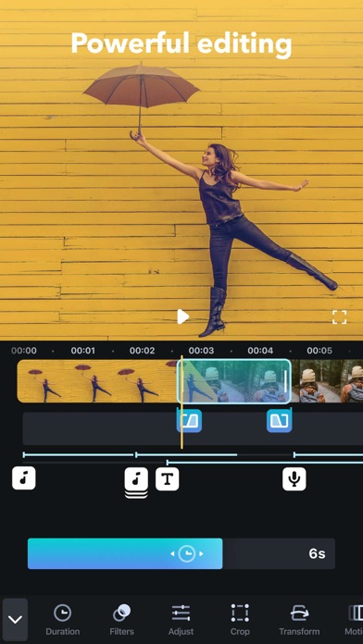Play the video preview
Image resolution: width=363 pixels, height=644 pixels.
pos(182,316)
